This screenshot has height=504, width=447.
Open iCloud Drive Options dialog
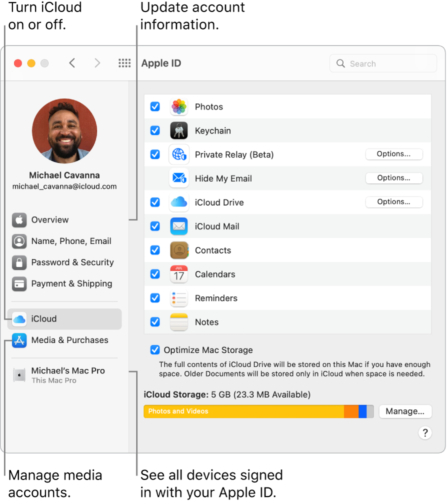coord(394,202)
